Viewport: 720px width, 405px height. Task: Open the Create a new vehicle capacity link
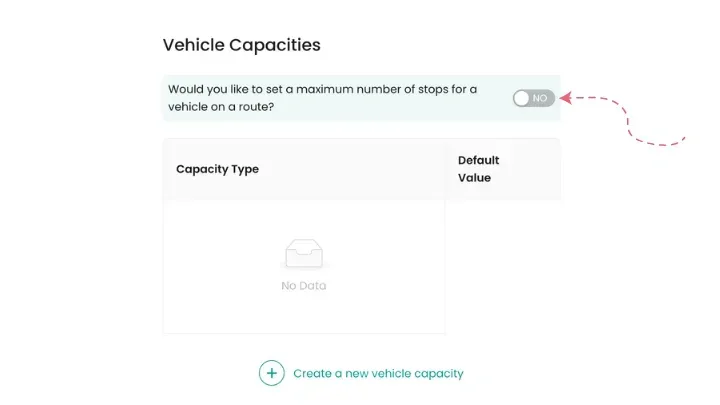tap(378, 373)
